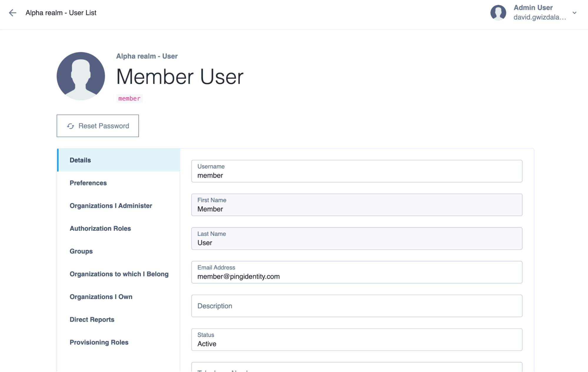This screenshot has height=372, width=588.
Task: Click the Direct Reports menu item
Action: click(x=92, y=319)
